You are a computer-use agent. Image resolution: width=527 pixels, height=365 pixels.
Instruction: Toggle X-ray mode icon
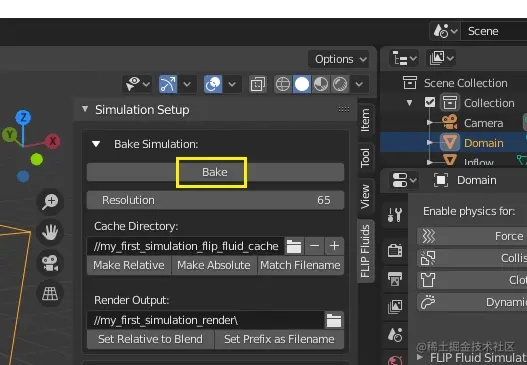(258, 84)
